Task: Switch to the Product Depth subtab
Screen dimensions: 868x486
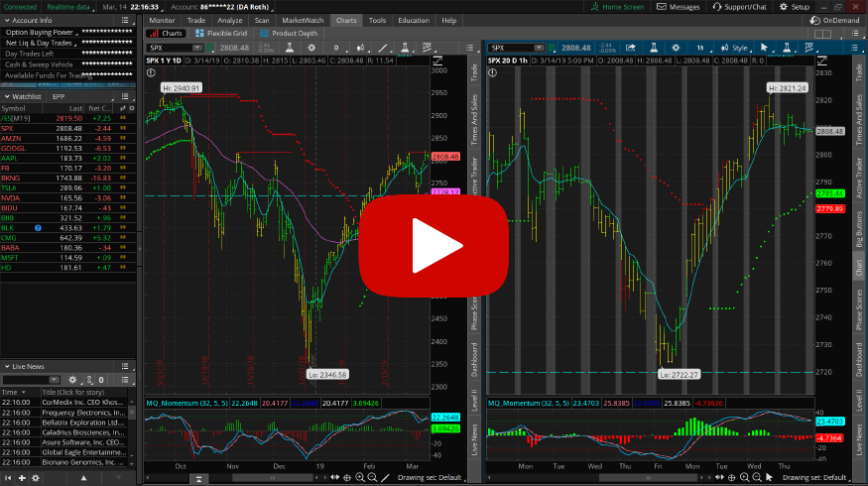Action: point(289,33)
